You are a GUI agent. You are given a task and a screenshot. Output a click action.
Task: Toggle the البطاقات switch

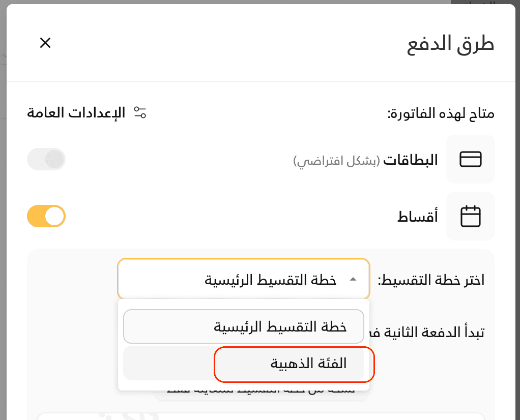point(46,159)
